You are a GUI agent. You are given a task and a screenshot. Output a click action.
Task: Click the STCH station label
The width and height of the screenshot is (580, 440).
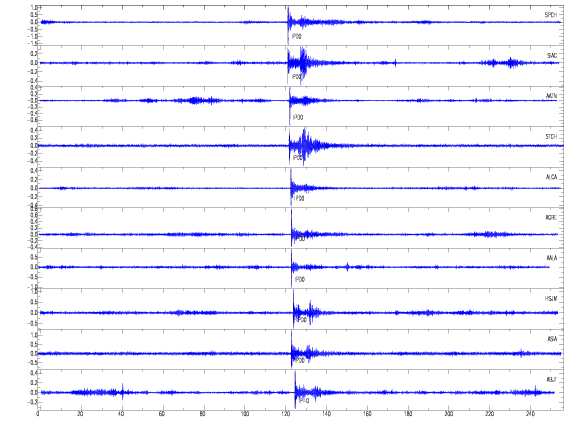pyautogui.click(x=551, y=137)
